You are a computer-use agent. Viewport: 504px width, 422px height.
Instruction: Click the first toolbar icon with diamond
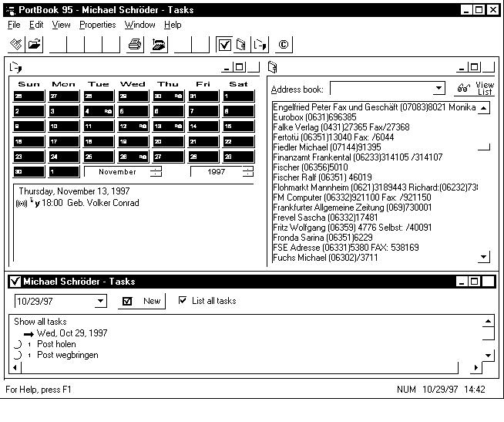click(x=17, y=45)
